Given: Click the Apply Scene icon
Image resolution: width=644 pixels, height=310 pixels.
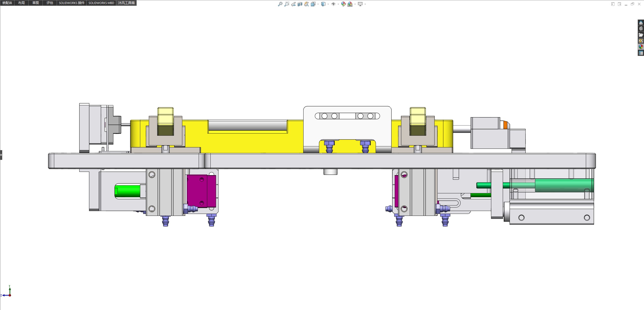Looking at the screenshot, I should point(350,4).
